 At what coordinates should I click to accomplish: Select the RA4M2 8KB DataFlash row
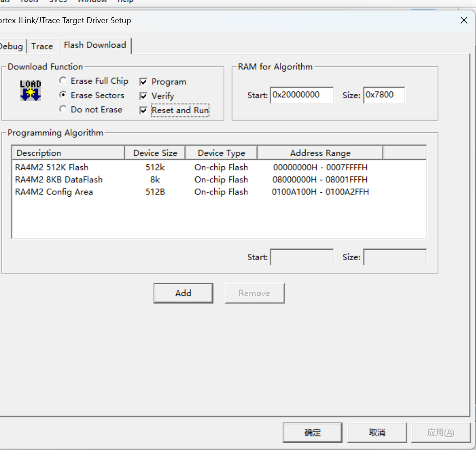[219, 179]
